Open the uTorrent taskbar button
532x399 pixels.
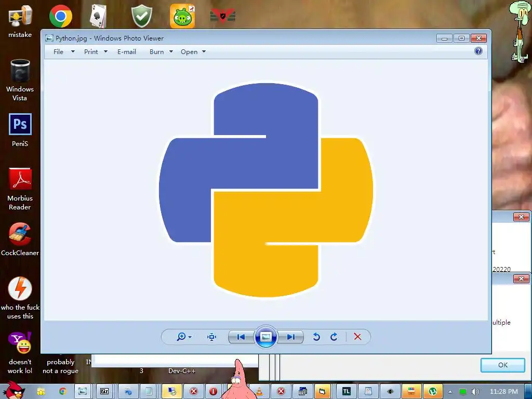[x=433, y=392]
